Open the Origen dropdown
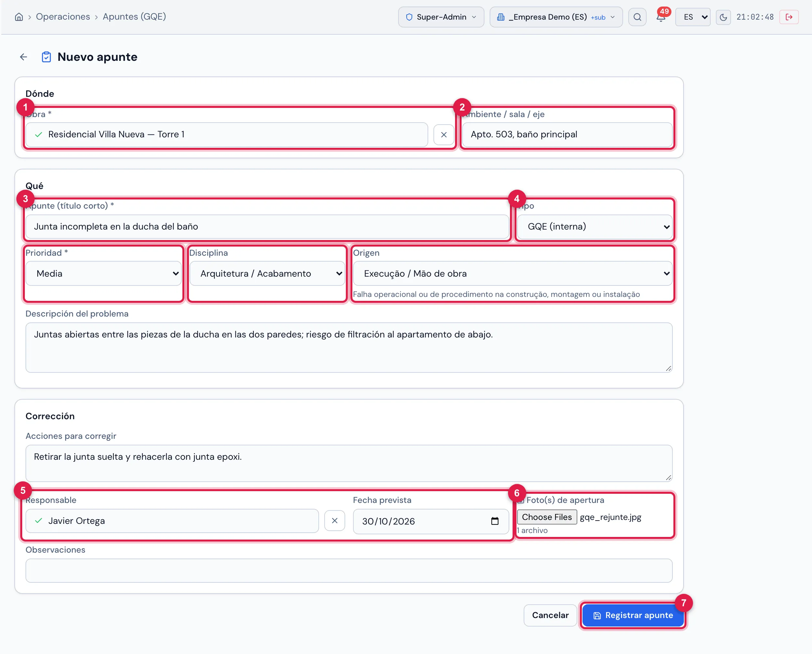812x654 pixels. 513,273
